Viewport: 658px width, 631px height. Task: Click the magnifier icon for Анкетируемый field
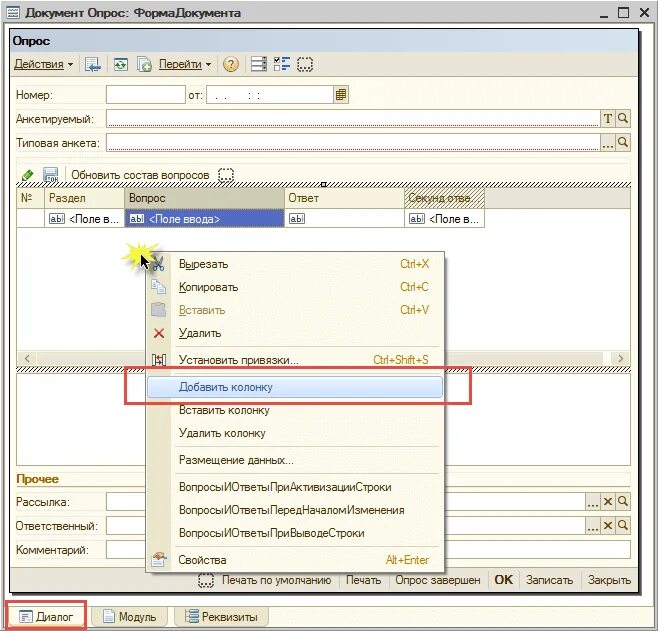623,119
